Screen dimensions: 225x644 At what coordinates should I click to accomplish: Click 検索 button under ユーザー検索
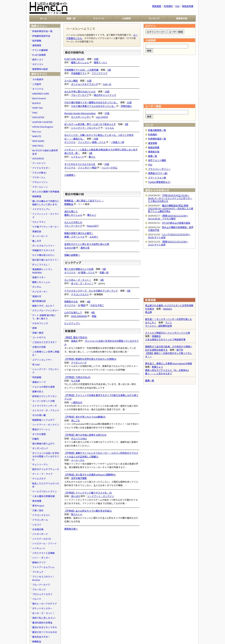[x=149, y=117]
